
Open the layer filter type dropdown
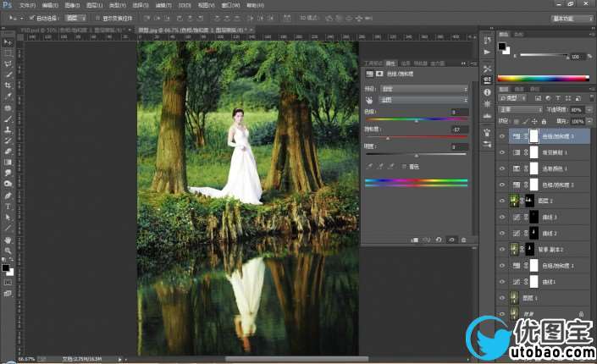pyautogui.click(x=512, y=98)
